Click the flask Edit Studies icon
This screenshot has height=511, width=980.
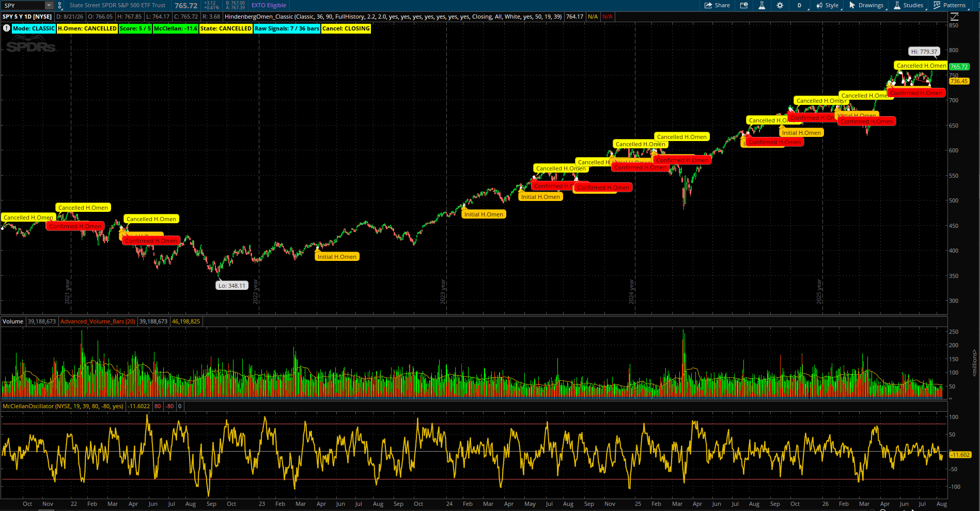pos(761,5)
